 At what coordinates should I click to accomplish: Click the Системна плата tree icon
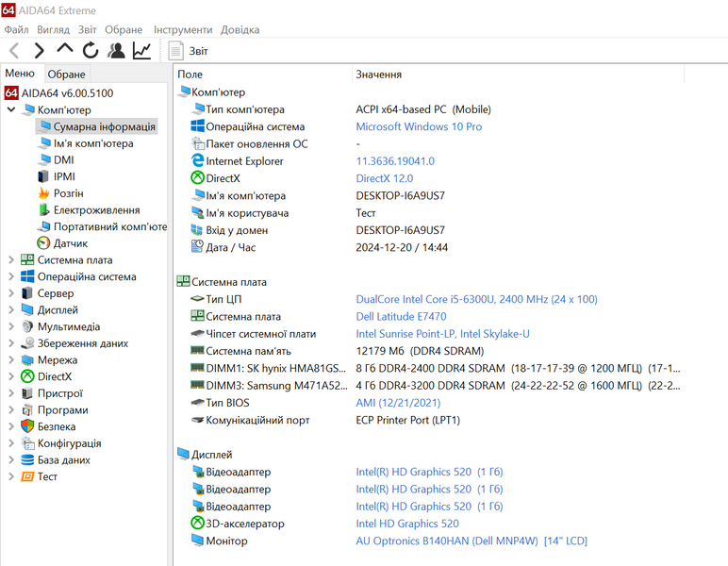tap(27, 260)
